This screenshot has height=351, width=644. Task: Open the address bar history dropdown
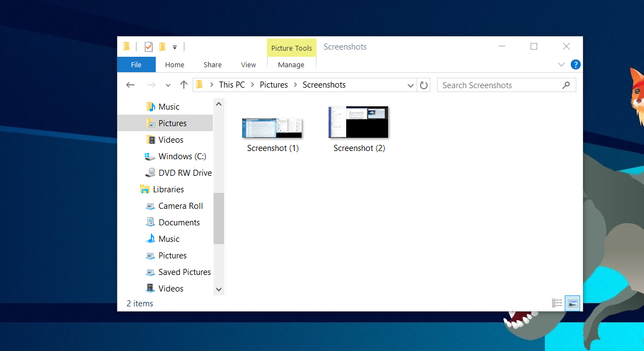pos(411,85)
